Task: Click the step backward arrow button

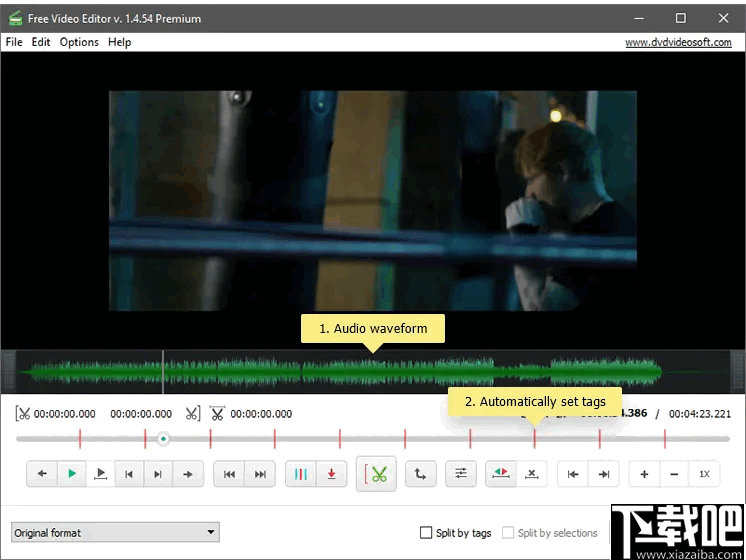Action: coord(42,473)
